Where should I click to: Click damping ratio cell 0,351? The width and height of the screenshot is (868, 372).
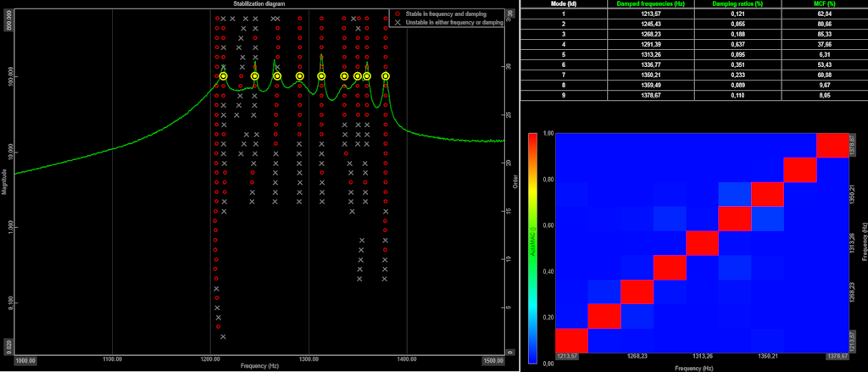[737, 64]
